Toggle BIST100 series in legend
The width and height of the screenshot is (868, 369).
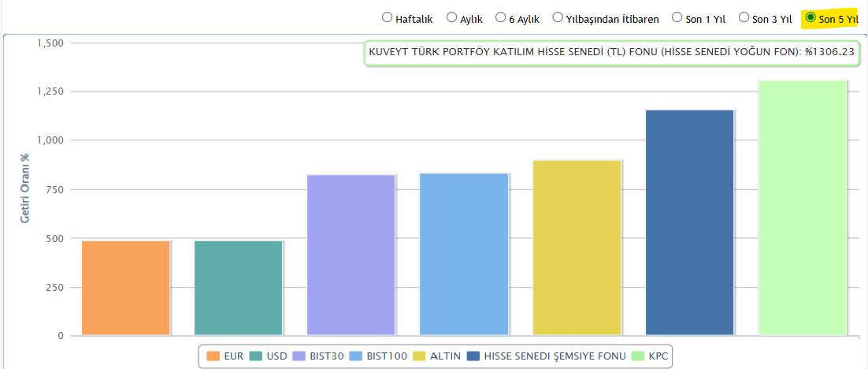pos(379,356)
